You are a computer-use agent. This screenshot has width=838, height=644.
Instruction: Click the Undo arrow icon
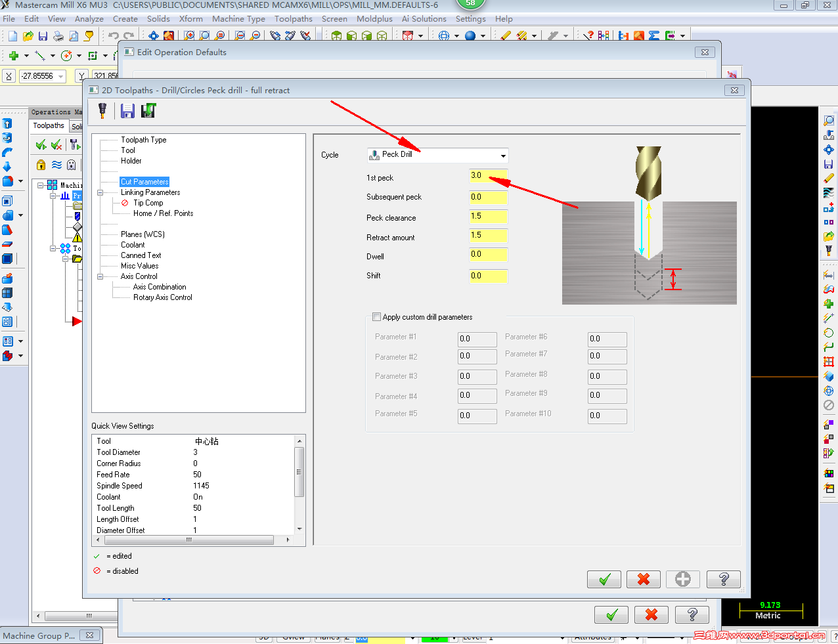pyautogui.click(x=114, y=35)
